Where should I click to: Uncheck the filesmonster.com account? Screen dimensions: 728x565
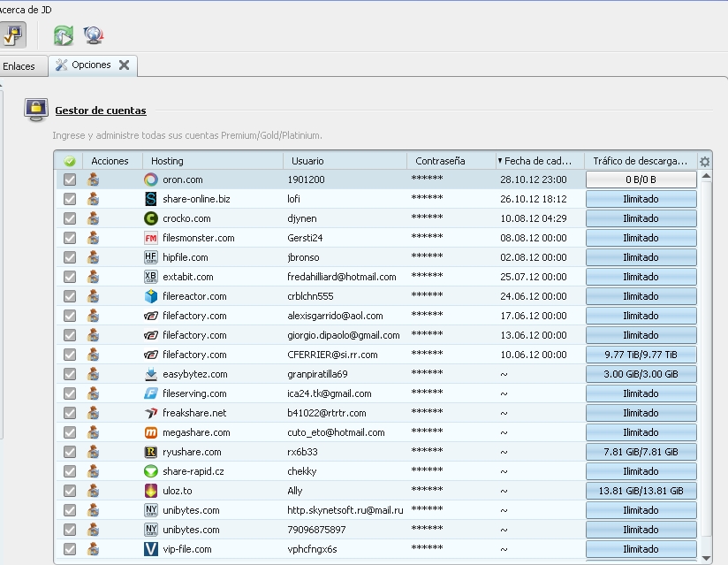[70, 238]
